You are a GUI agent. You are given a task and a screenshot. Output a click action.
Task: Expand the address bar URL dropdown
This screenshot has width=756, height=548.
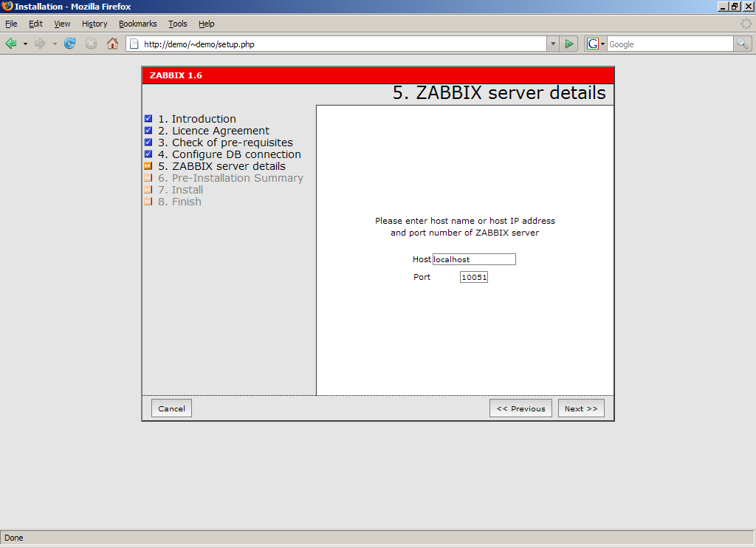click(x=553, y=44)
